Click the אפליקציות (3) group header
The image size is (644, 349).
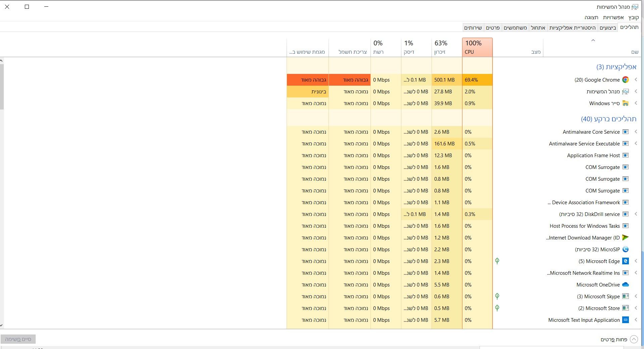click(616, 67)
